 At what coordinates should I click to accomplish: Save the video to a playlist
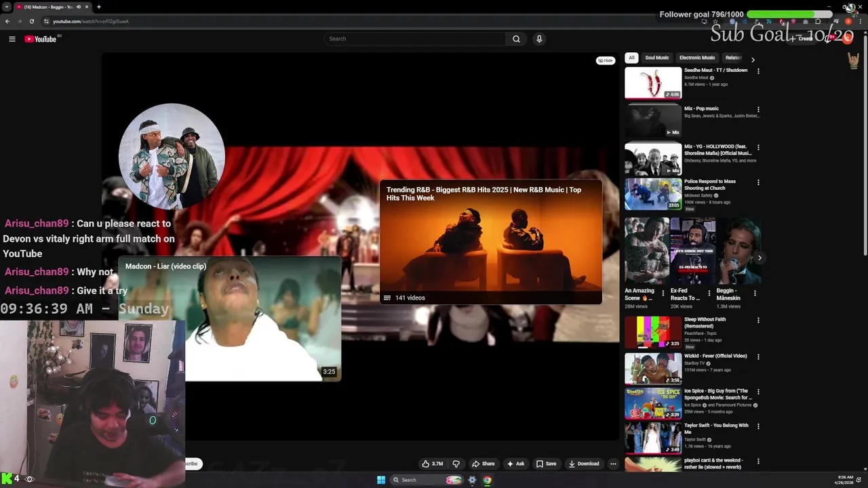pyautogui.click(x=546, y=464)
